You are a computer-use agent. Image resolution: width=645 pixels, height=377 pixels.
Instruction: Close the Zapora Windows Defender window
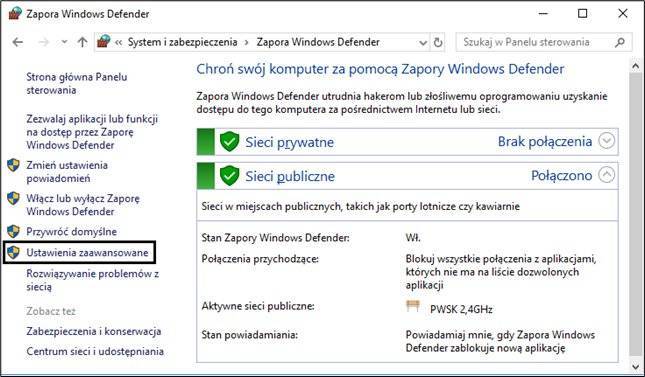622,14
